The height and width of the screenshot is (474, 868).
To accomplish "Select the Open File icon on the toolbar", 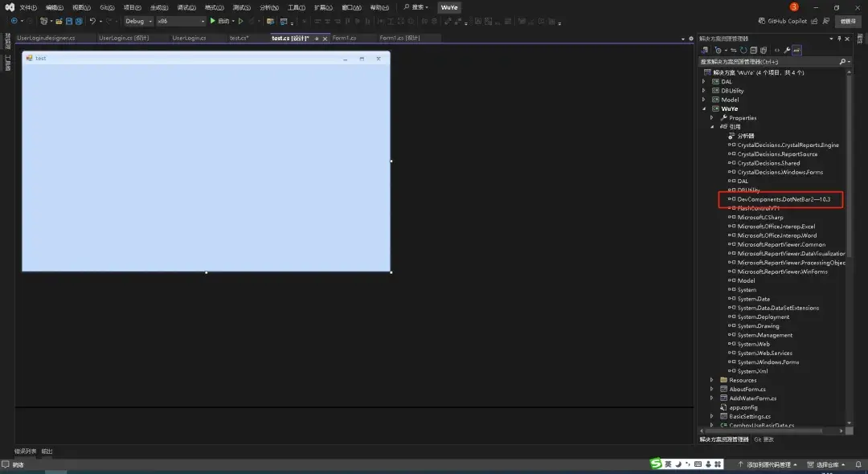I will pos(59,22).
